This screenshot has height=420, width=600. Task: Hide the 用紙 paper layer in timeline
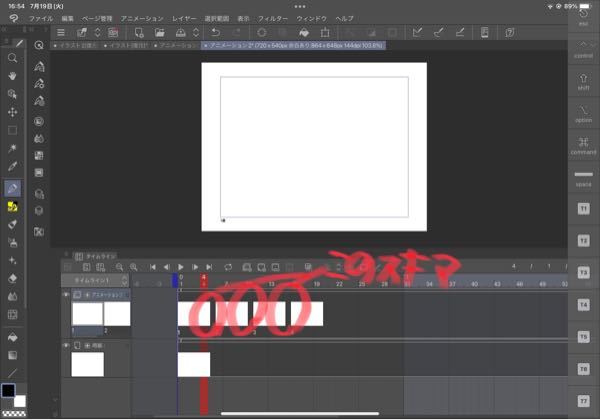pos(66,345)
